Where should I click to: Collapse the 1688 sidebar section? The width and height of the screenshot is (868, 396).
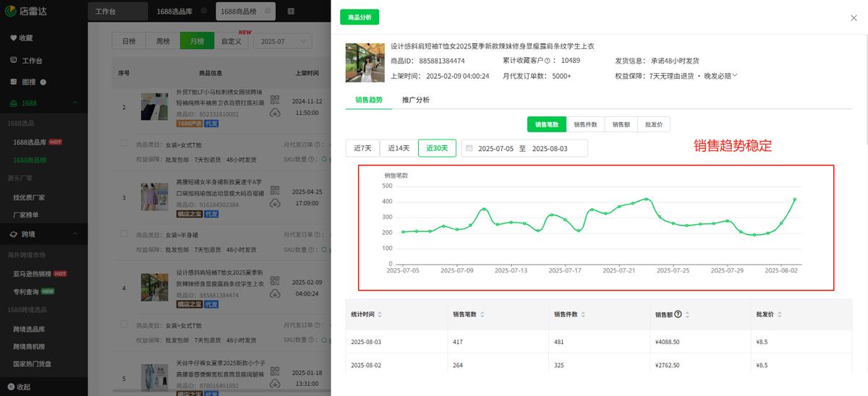tap(76, 103)
